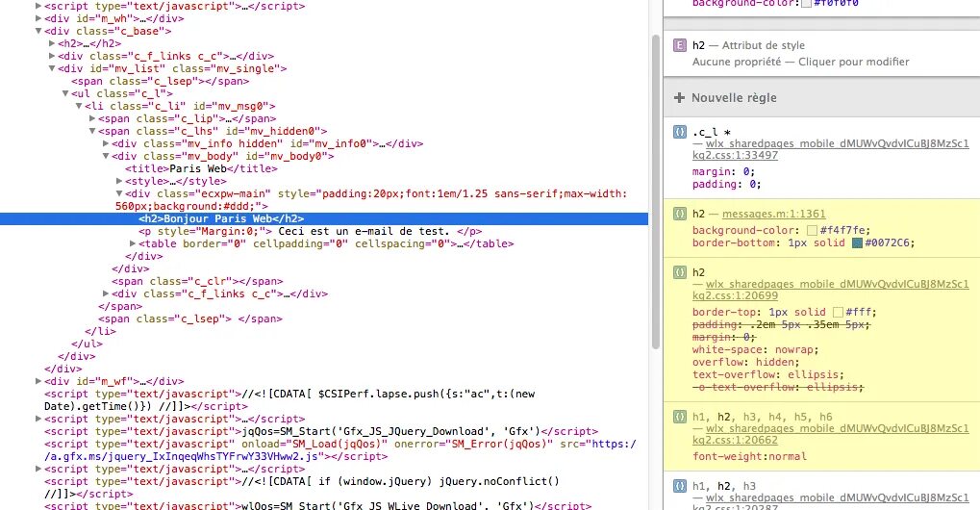The height and width of the screenshot is (510, 980).
Task: Collapse the div class="c_base" node
Action: [x=38, y=31]
